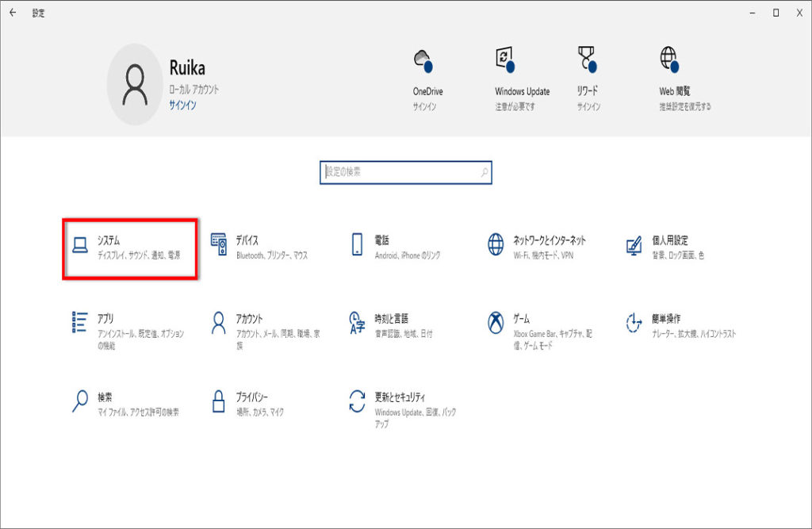
Task: Click the Web 閲覧 globe icon
Action: tap(668, 60)
